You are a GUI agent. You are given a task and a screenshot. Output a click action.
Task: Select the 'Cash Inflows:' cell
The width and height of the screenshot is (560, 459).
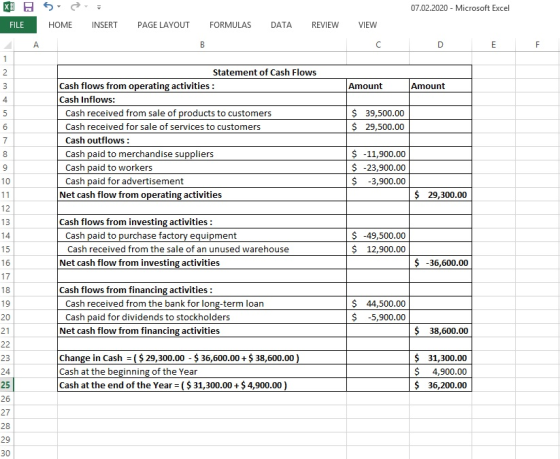tap(202, 99)
